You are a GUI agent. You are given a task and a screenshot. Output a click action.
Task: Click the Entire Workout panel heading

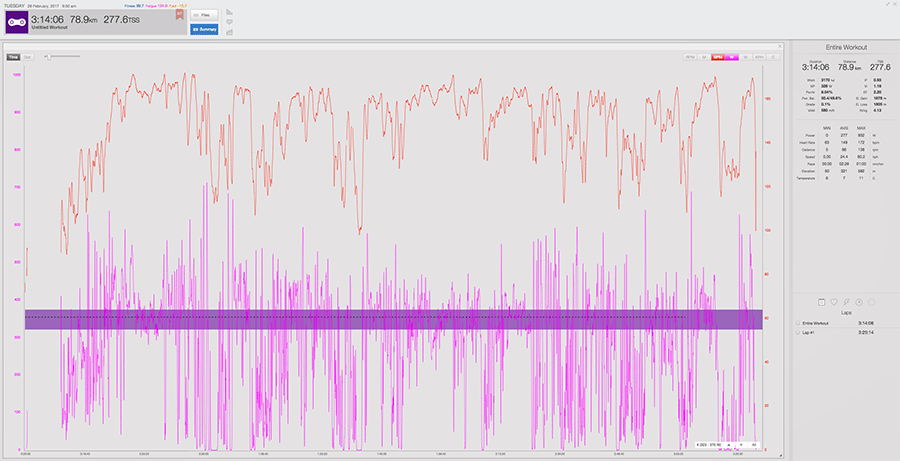point(846,48)
